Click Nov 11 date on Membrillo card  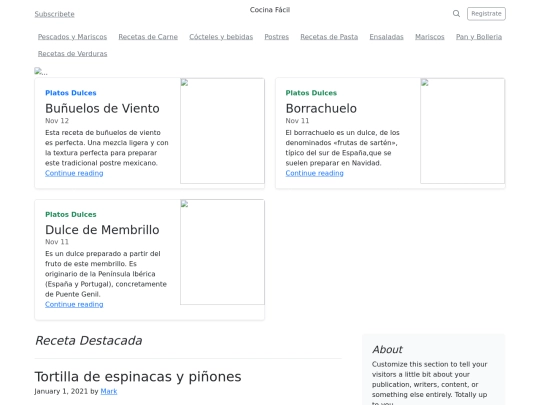tap(57, 242)
